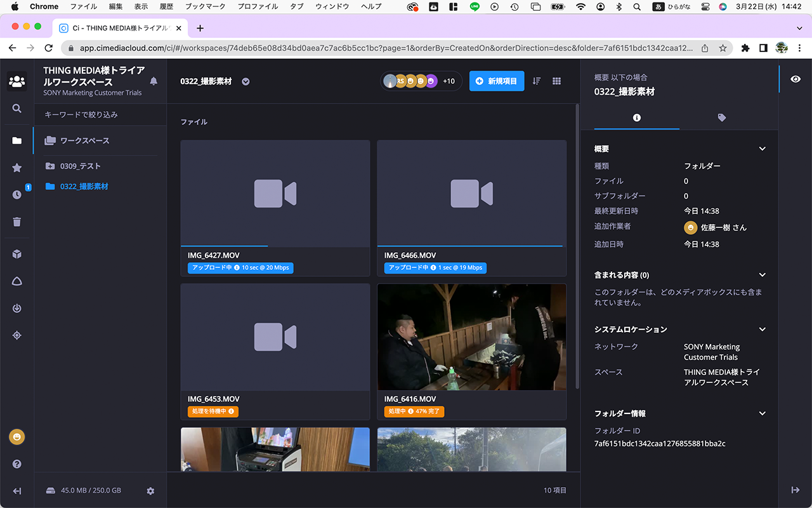Collapse the システムロケーション section

[763, 330]
